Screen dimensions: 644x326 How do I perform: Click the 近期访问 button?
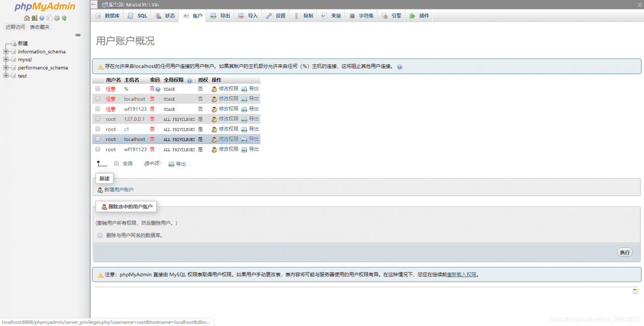15,27
